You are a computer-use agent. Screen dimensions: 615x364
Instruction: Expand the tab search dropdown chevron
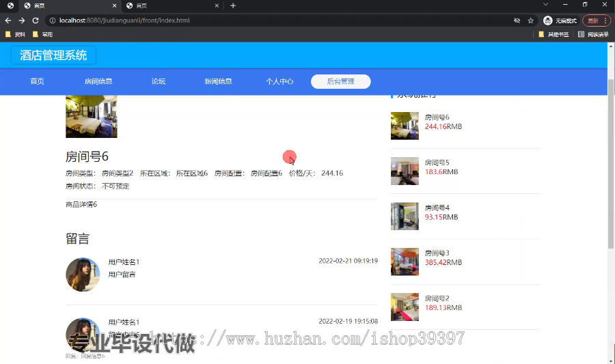[545, 4]
